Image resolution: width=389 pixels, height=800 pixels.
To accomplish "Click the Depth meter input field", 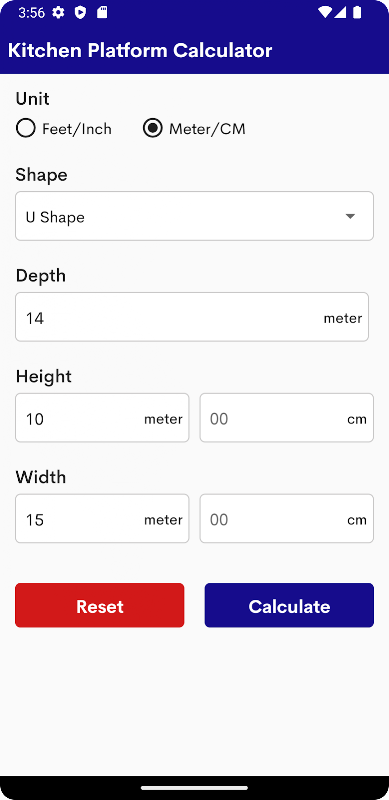I will click(192, 317).
